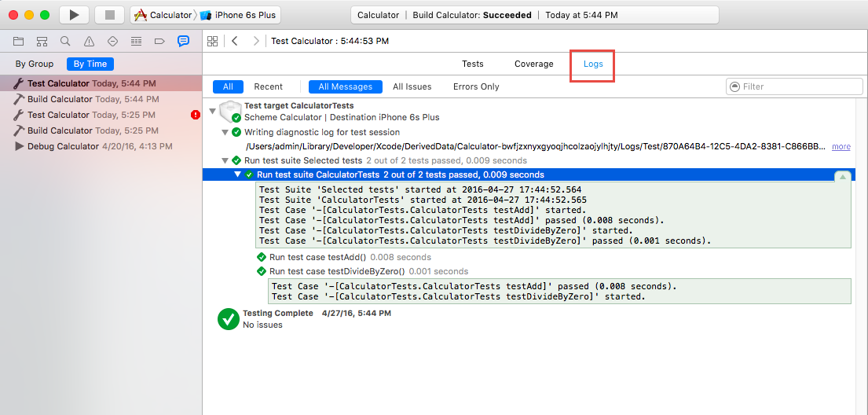Click the green check beside testDivideByZero() case
The width and height of the screenshot is (868, 415).
[x=262, y=271]
